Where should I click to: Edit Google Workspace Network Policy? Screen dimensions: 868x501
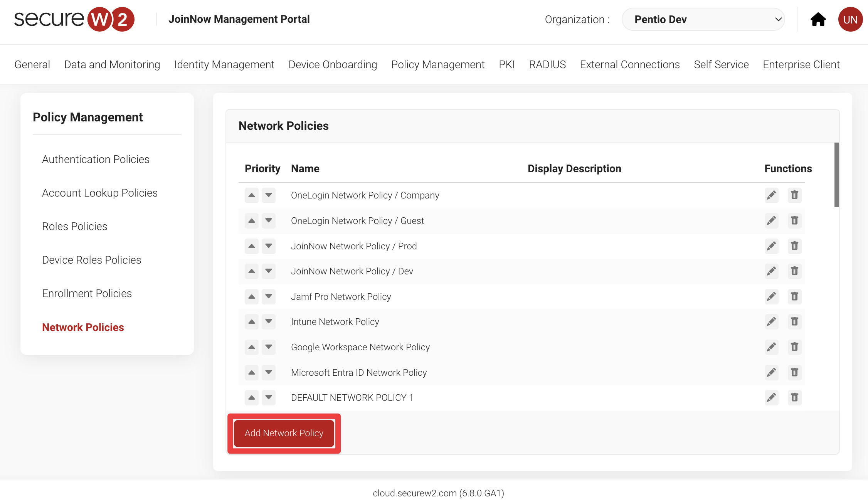click(x=771, y=347)
